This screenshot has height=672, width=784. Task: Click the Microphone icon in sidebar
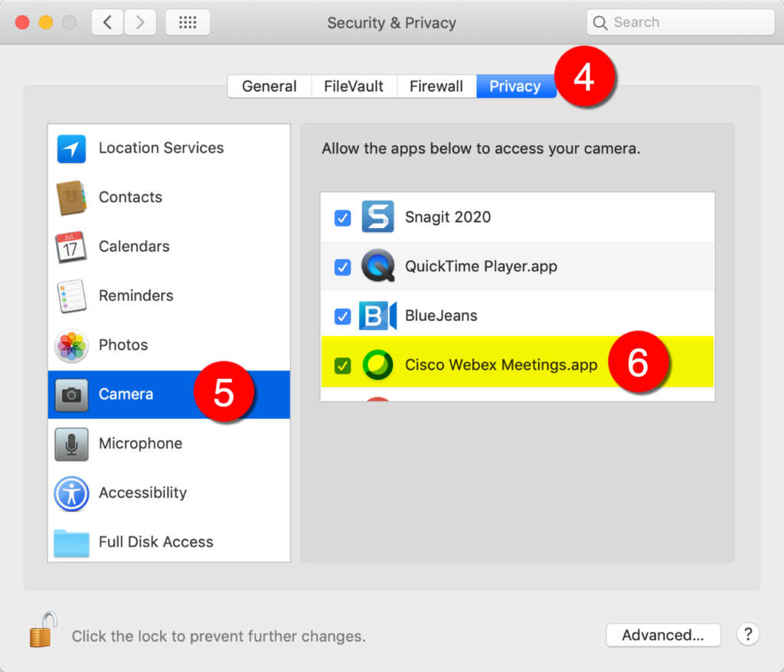click(71, 444)
